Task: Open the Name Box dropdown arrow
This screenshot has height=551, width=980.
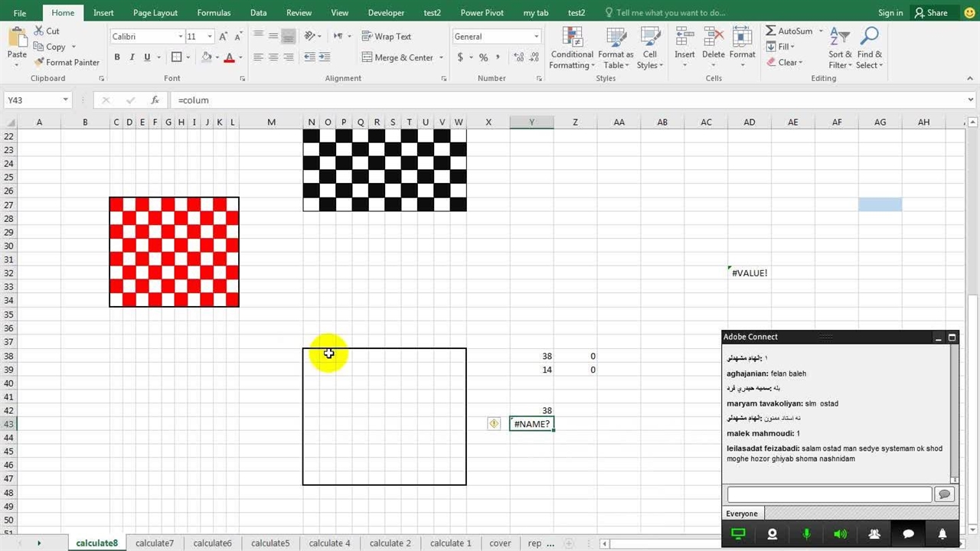Action: [65, 100]
